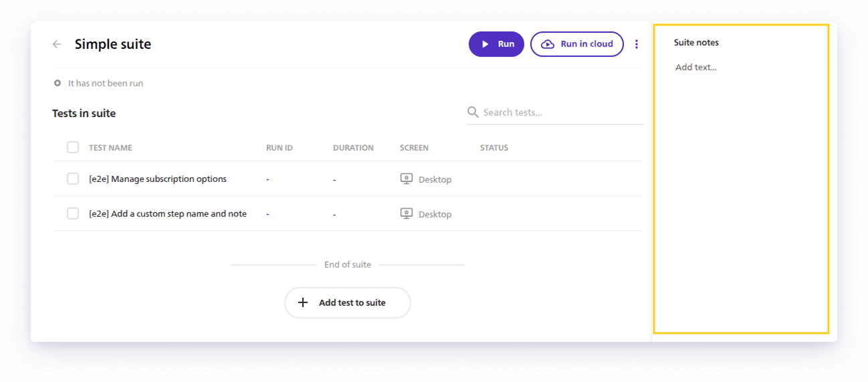Select the Add a custom step name checkbox
Viewport: 868px width, 382px height.
click(73, 213)
